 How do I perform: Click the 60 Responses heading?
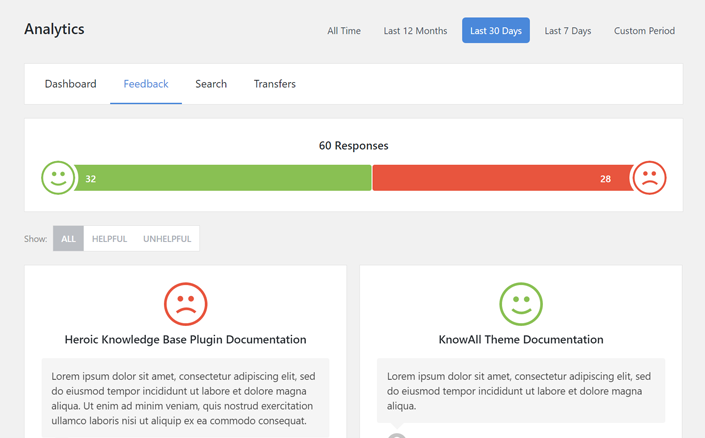tap(353, 146)
